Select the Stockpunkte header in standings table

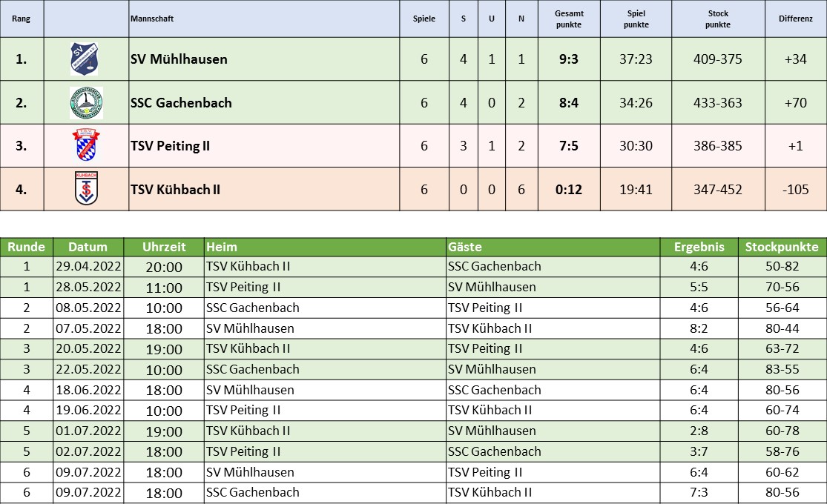point(718,19)
